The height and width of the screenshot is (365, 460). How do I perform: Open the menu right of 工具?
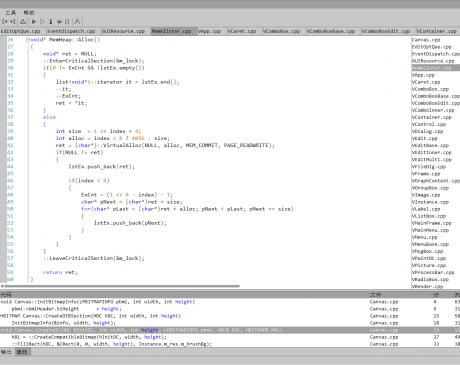tap(29, 13)
